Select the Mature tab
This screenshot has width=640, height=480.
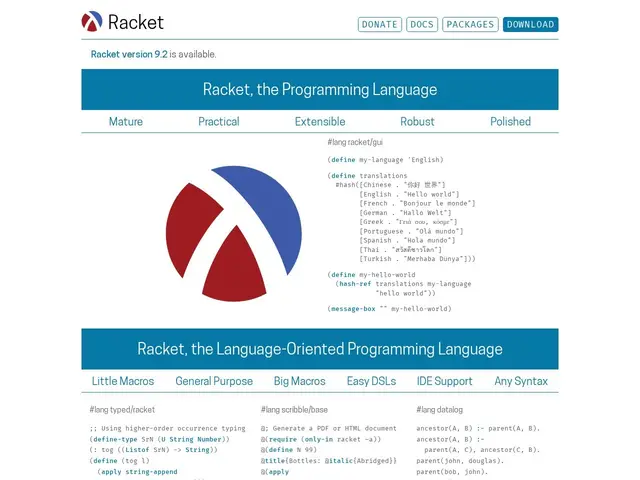pyautogui.click(x=126, y=122)
